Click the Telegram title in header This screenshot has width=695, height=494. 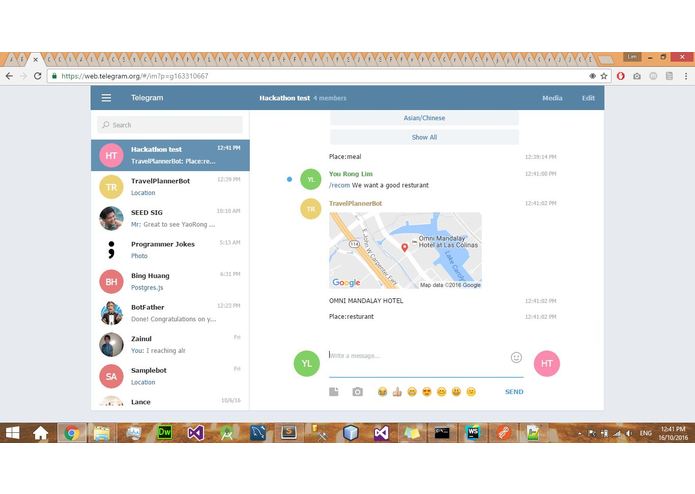tap(147, 98)
